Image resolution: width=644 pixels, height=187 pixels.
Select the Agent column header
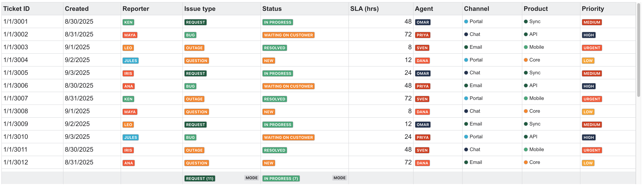438,9
